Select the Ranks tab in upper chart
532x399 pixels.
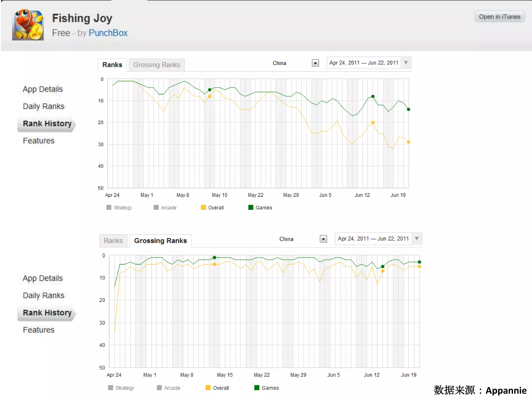[112, 65]
